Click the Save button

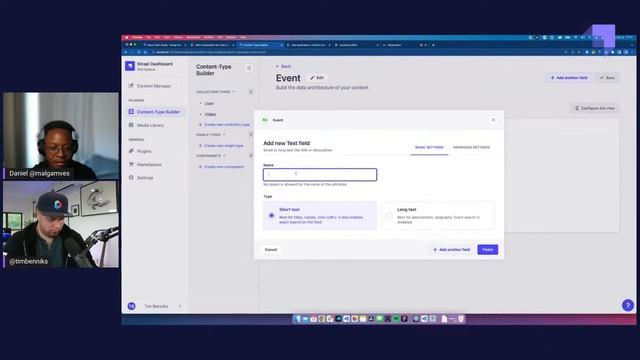click(x=607, y=78)
